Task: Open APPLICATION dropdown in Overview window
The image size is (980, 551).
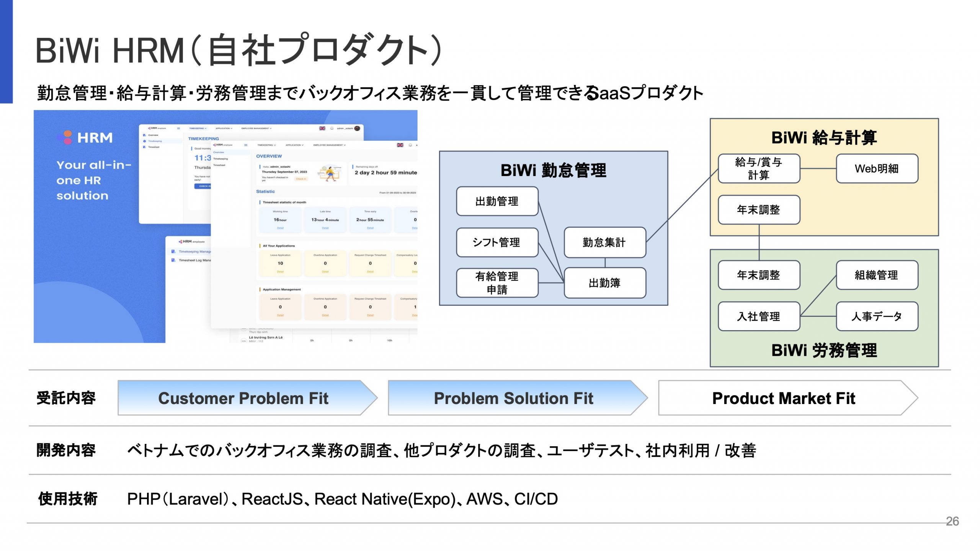Action: (x=294, y=145)
